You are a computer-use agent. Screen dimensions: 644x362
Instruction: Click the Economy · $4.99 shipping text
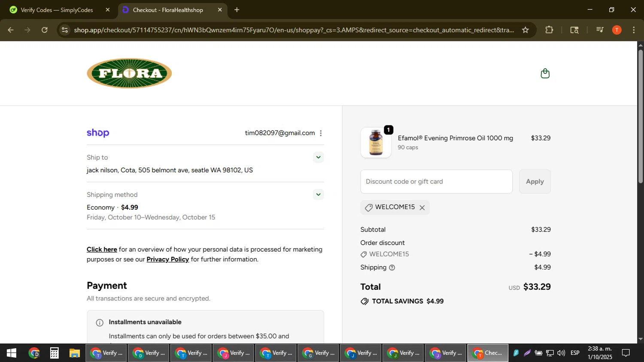[112, 207]
